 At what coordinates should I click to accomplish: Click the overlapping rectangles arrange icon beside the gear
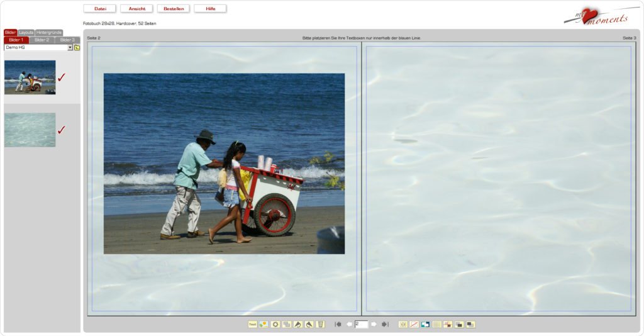(x=287, y=325)
